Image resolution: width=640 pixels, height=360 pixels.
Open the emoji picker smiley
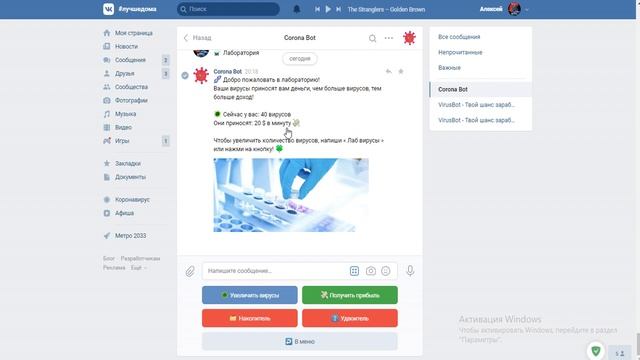[x=386, y=271]
